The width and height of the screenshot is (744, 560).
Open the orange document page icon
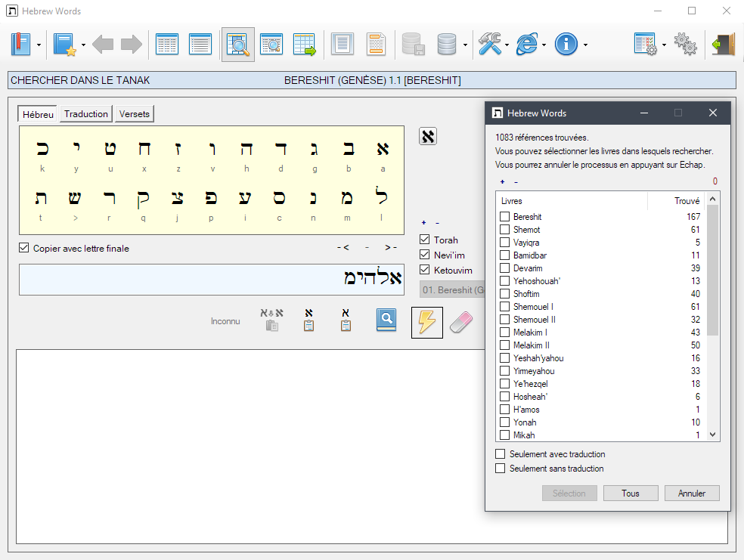[x=376, y=45]
